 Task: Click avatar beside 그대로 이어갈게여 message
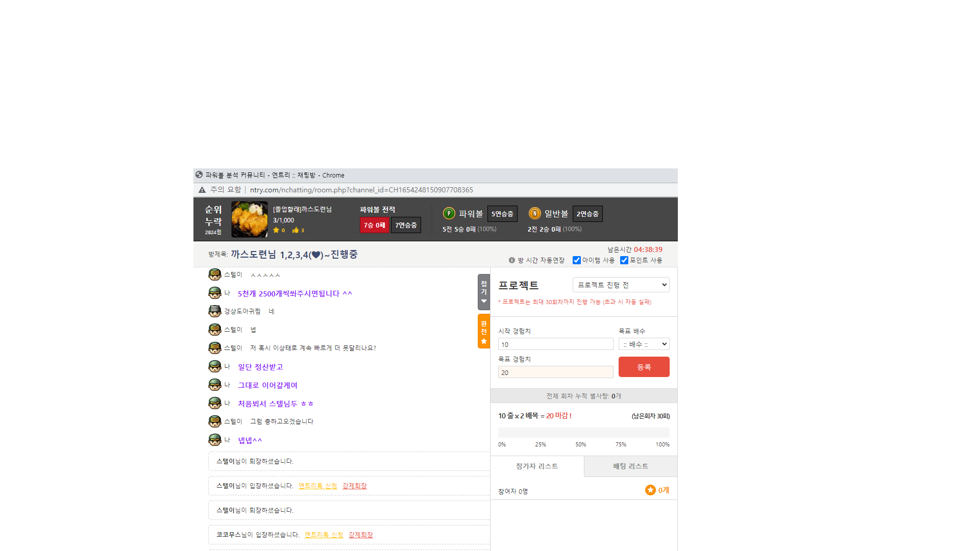pos(215,385)
